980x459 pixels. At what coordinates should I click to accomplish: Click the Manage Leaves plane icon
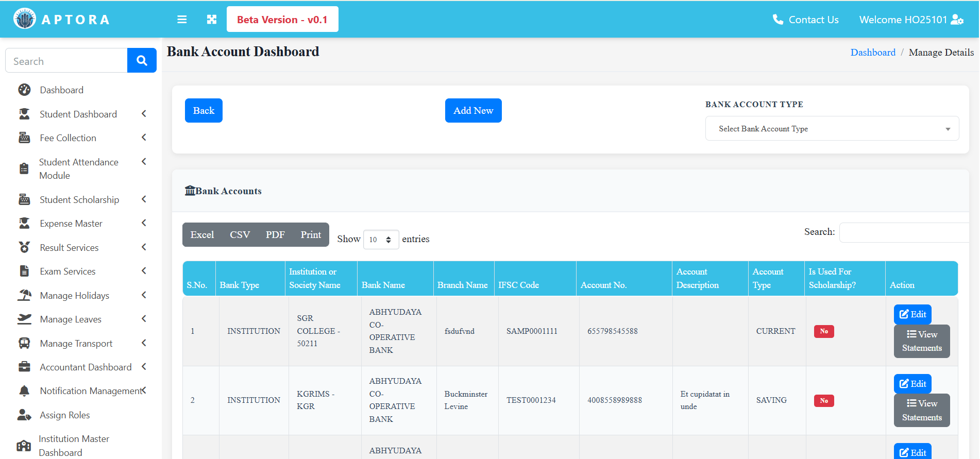coord(24,319)
